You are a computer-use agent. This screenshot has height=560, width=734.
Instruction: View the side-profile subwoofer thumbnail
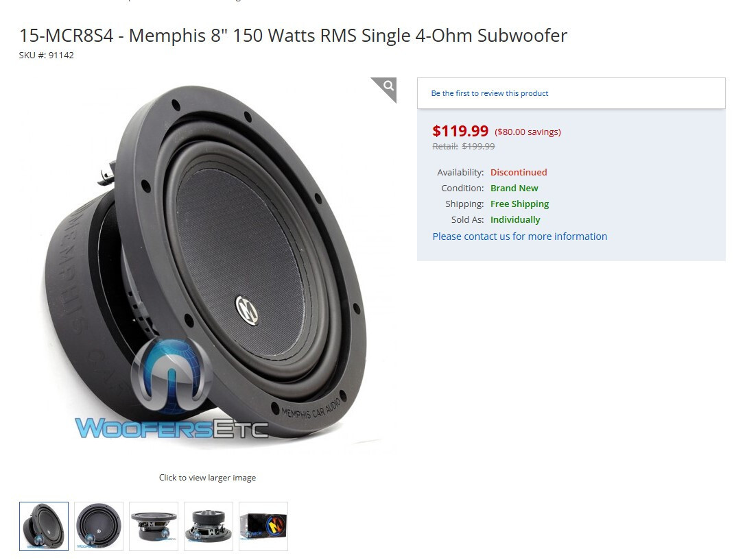pos(154,526)
